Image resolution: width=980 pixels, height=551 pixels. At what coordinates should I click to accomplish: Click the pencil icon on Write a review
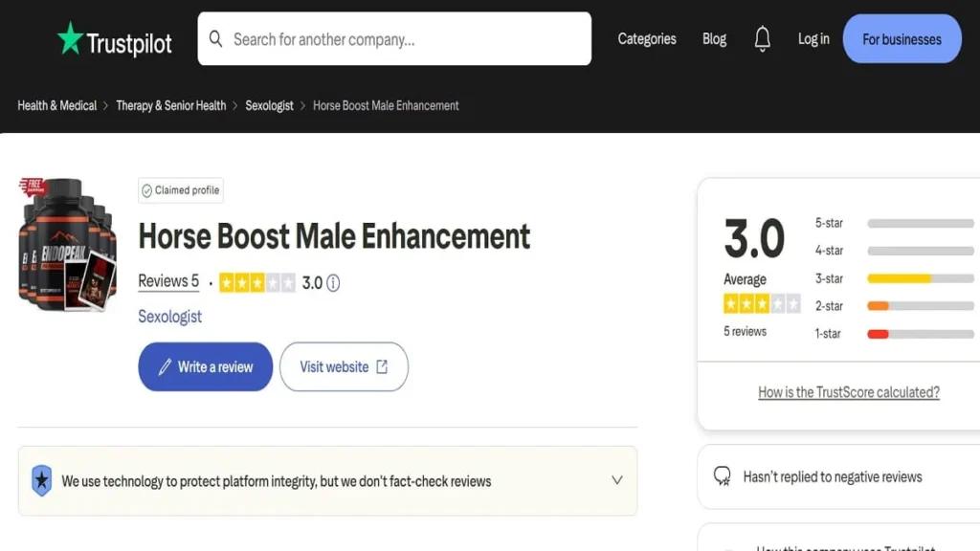click(165, 366)
